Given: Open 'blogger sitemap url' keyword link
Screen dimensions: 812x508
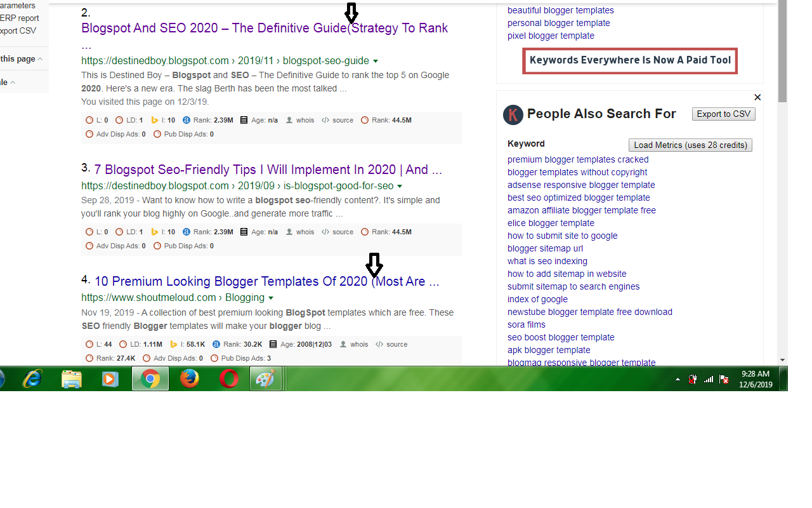Looking at the screenshot, I should pos(545,248).
